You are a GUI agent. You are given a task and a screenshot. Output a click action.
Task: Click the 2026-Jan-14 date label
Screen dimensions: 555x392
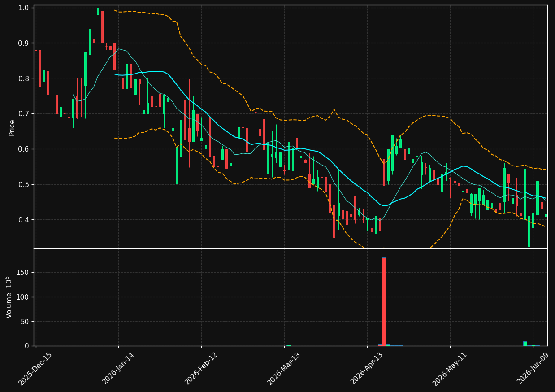118,369
